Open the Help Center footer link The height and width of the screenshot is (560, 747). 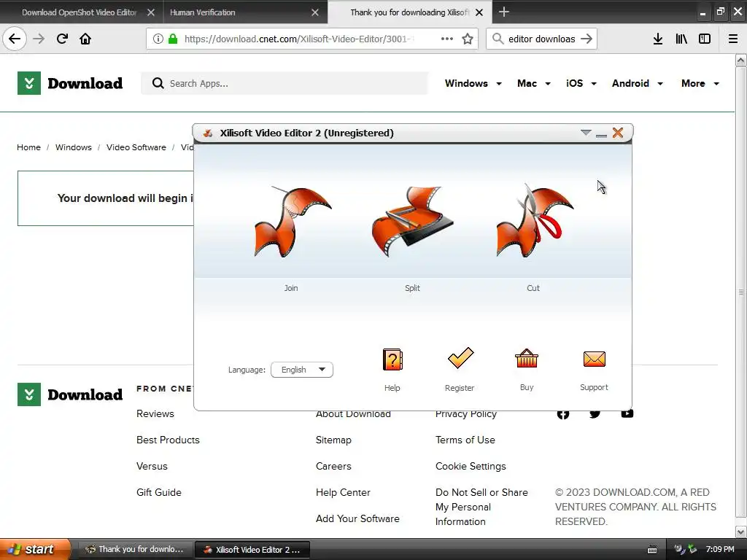pos(343,492)
